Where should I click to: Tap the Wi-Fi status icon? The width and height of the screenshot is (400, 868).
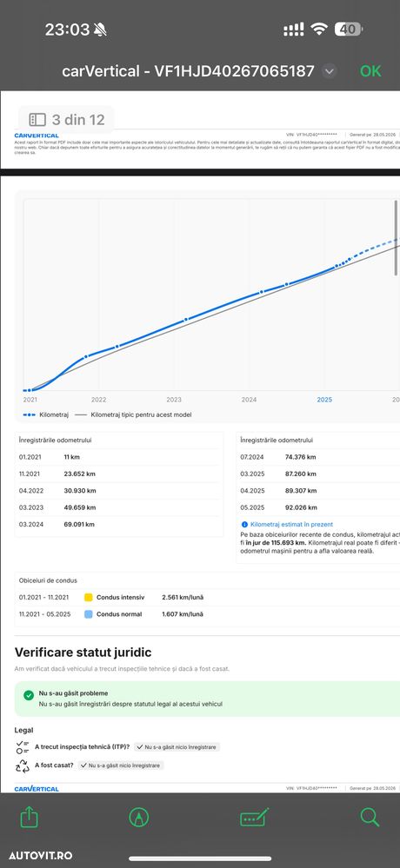[x=318, y=30]
